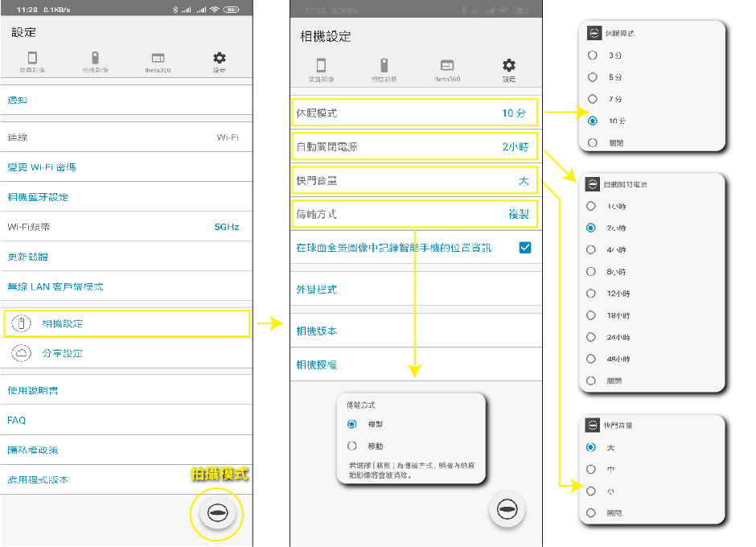Open the 使用說明書 link
Image resolution: width=756 pixels, height=547 pixels.
click(x=126, y=390)
